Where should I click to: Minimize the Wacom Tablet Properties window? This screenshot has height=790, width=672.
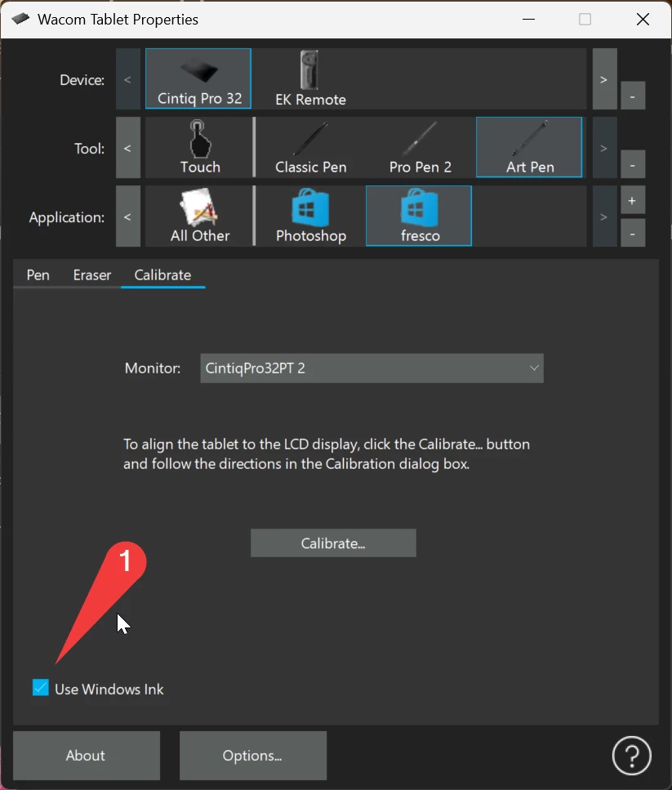(x=528, y=19)
